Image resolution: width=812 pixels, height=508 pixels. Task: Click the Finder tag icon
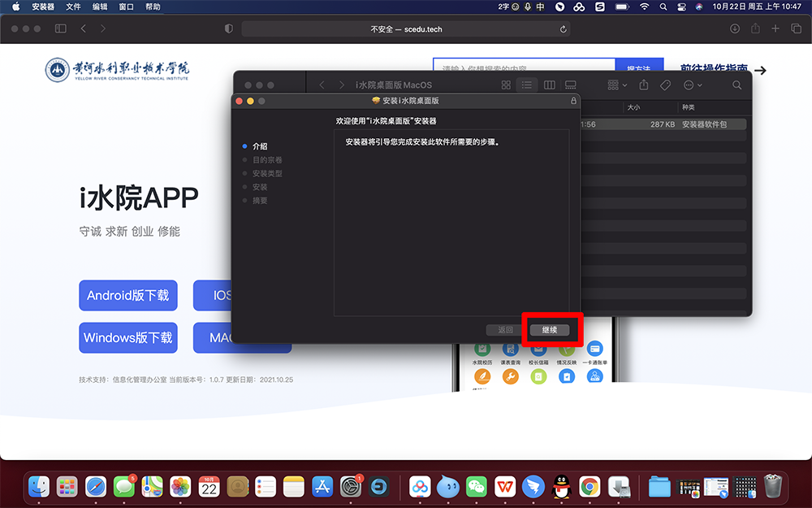tap(665, 85)
